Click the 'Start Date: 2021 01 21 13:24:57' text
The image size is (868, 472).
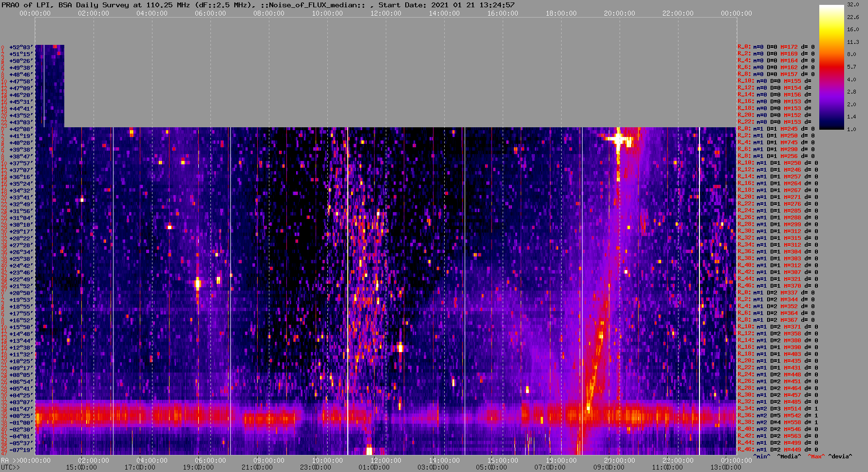click(446, 5)
